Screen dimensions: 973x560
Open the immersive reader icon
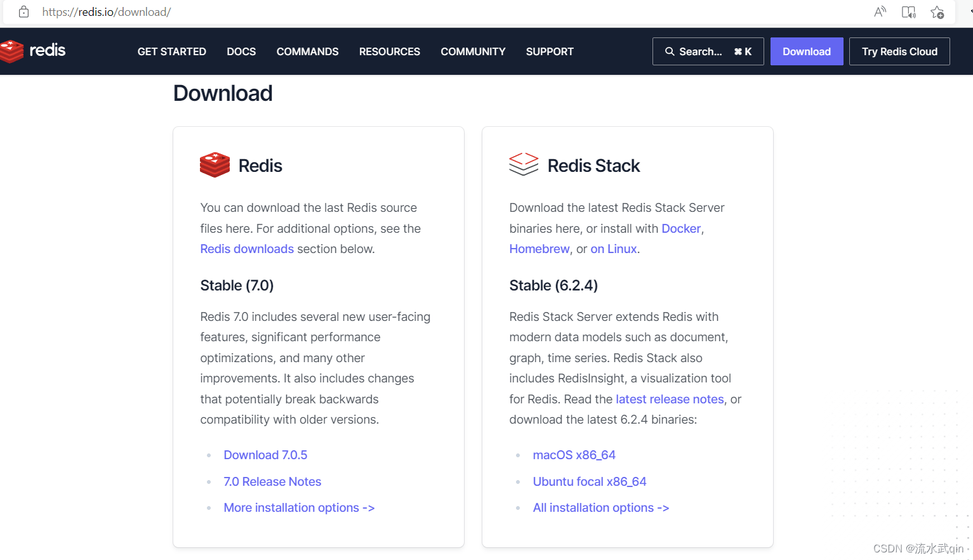908,12
